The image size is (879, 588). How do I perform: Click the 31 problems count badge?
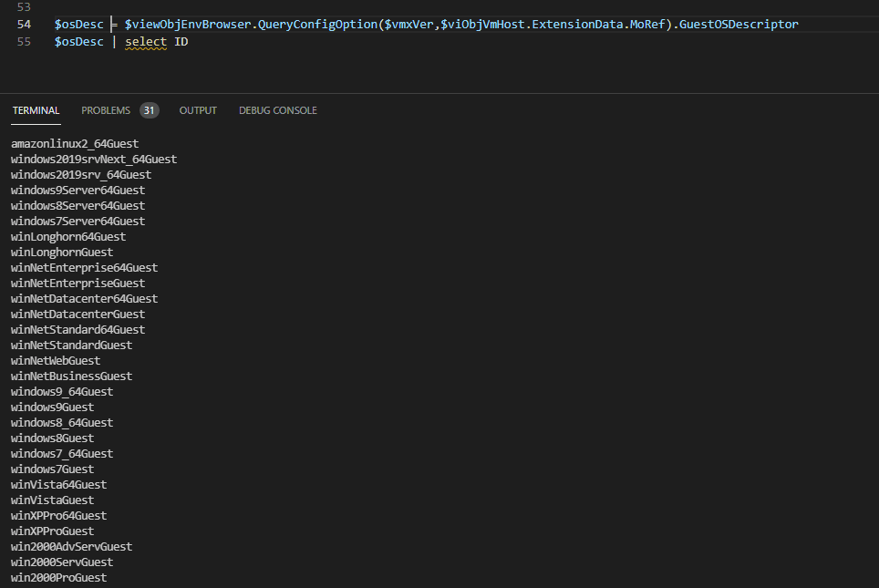(x=149, y=110)
